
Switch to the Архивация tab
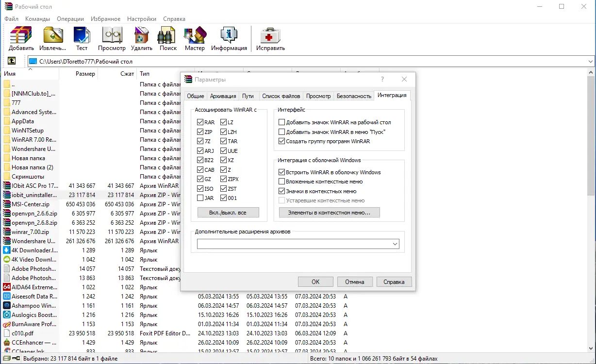tap(223, 96)
